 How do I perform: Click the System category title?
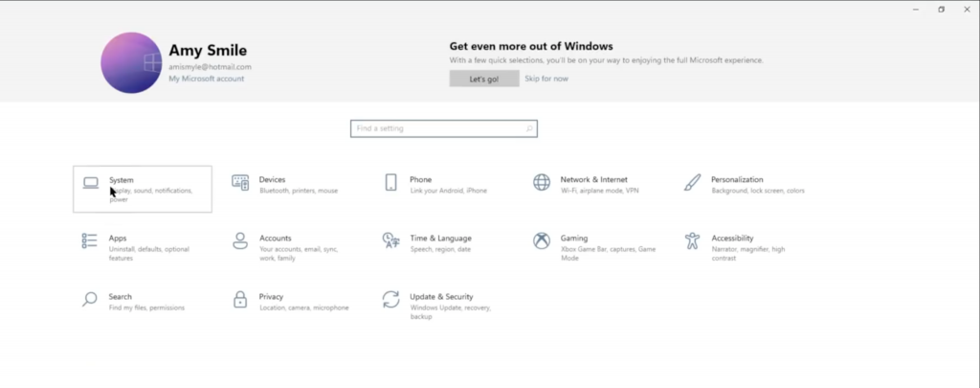click(122, 180)
